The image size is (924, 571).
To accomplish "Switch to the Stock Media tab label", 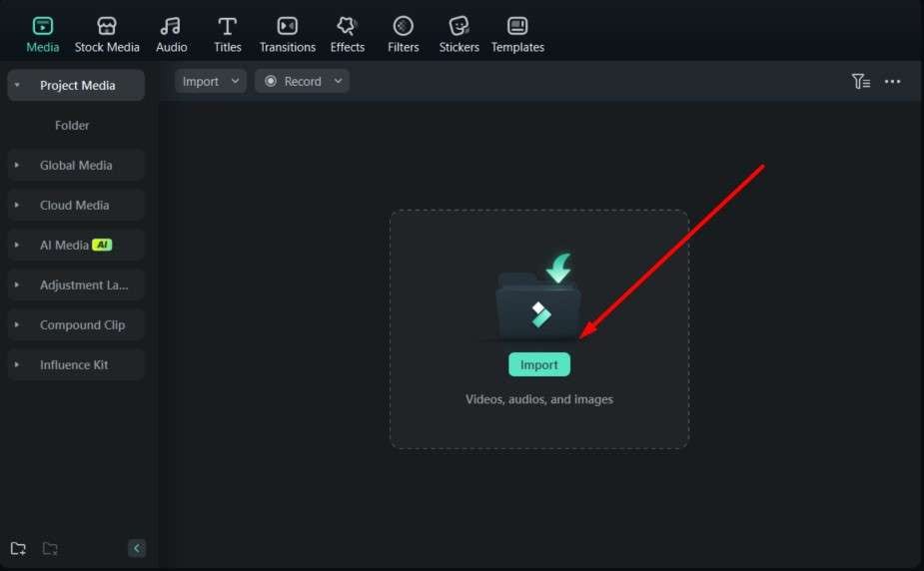I will pyautogui.click(x=107, y=47).
